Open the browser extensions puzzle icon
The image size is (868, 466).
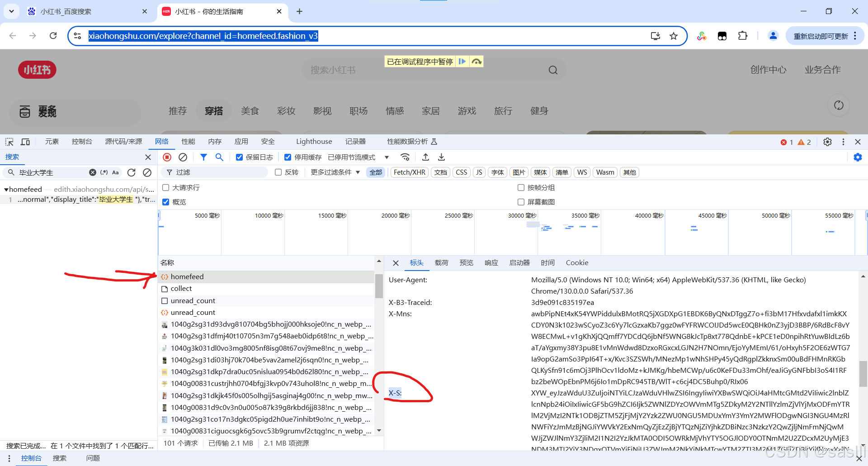743,36
